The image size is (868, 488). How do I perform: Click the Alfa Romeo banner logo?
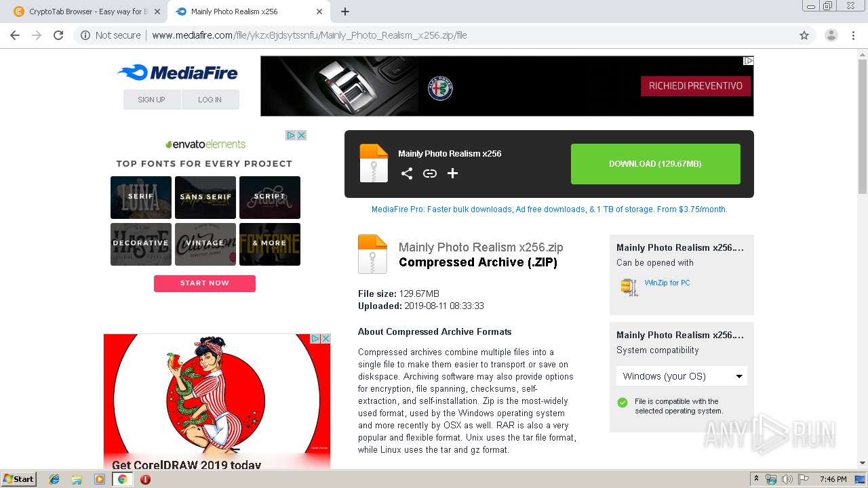pos(440,88)
